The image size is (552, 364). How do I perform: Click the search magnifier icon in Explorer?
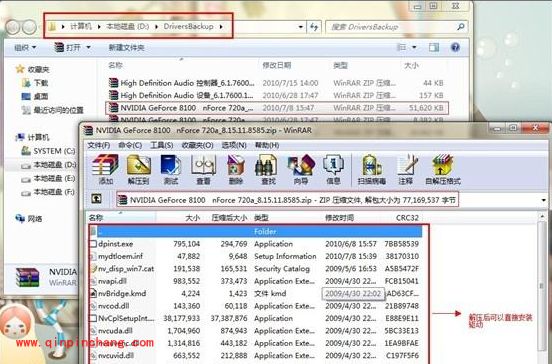460,27
